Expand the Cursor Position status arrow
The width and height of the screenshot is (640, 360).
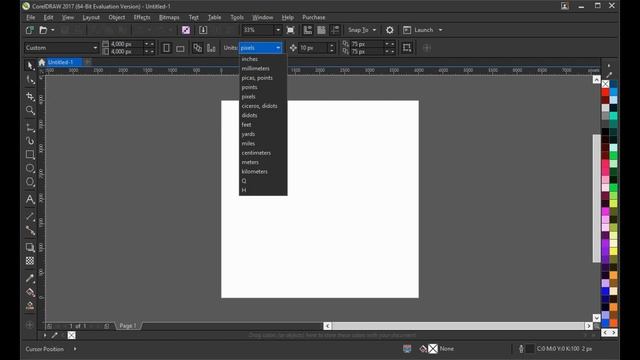(x=75, y=349)
